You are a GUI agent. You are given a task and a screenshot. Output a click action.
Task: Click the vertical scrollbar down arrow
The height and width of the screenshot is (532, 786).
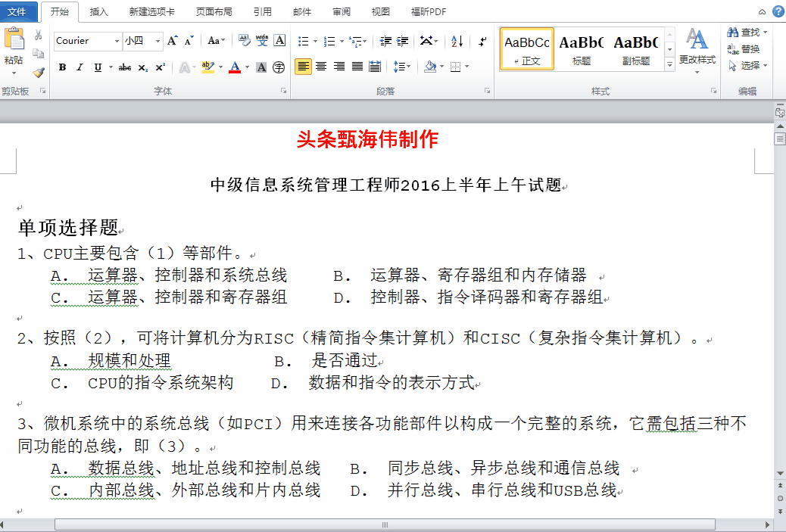pyautogui.click(x=780, y=474)
